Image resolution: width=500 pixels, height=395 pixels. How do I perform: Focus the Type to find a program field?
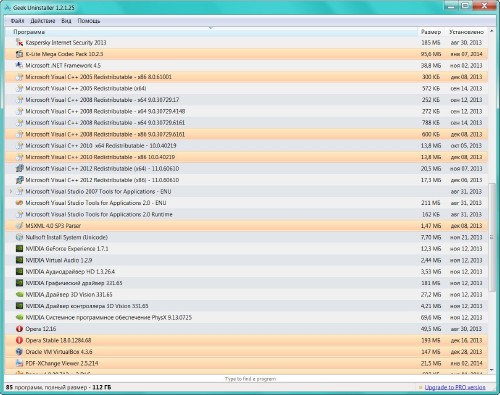click(x=250, y=379)
